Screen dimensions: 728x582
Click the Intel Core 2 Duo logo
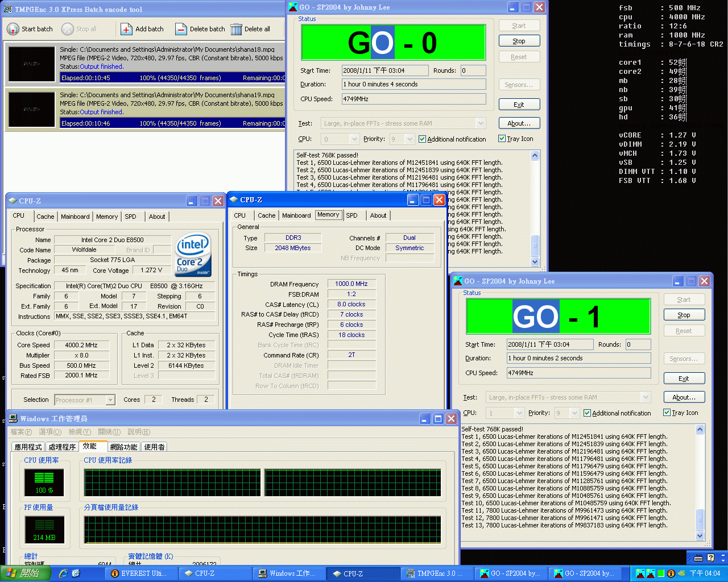point(193,255)
